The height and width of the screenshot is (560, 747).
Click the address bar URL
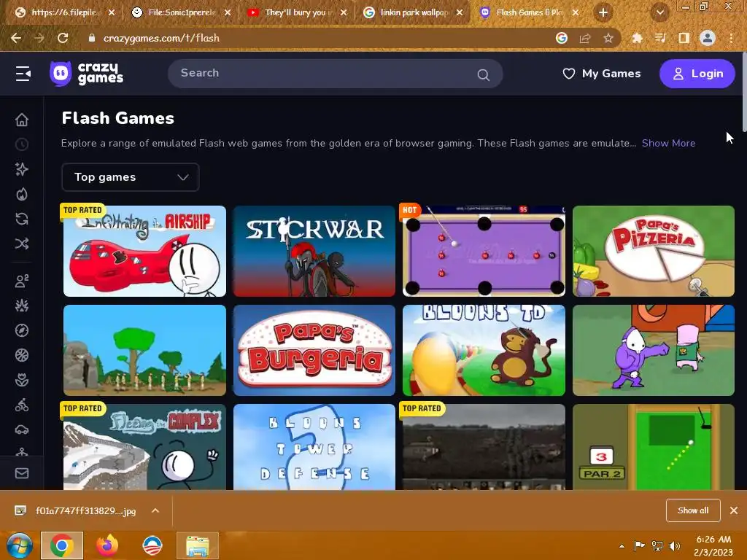[x=161, y=38]
